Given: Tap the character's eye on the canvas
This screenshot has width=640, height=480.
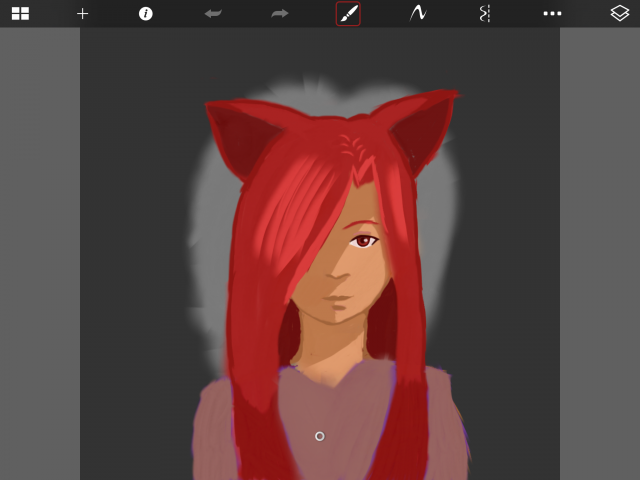Looking at the screenshot, I should 363,241.
